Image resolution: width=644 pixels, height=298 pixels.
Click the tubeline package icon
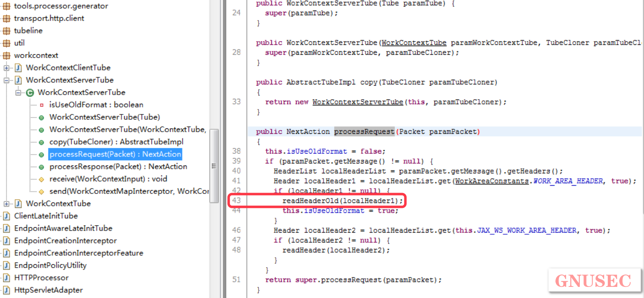[x=6, y=31]
